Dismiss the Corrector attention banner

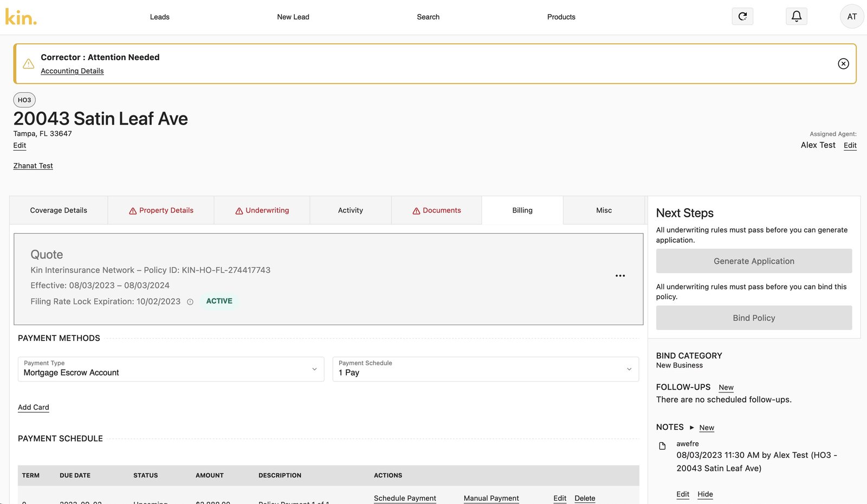pyautogui.click(x=843, y=64)
